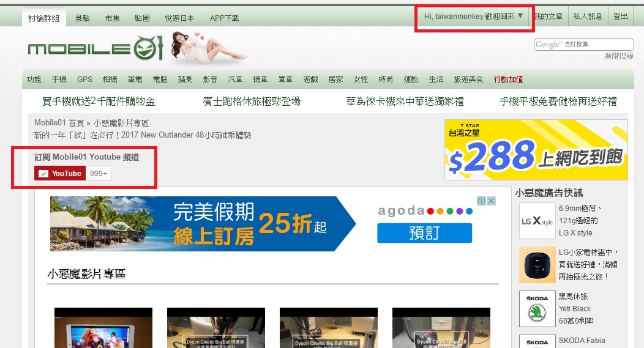644x348 pixels.
Task: Open the GPS category
Action: click(x=84, y=80)
